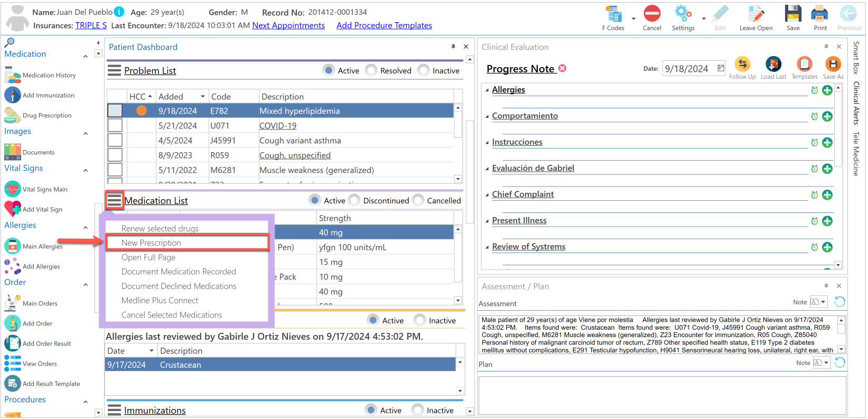This screenshot has height=419, width=868.
Task: Check the Cough variant asthma row checkbox
Action: click(x=115, y=140)
